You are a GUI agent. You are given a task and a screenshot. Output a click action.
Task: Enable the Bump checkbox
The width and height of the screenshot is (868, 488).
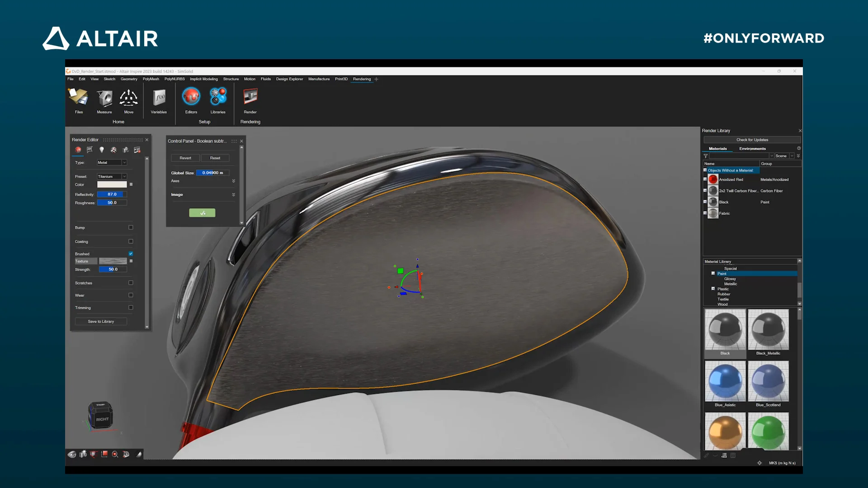pos(130,227)
